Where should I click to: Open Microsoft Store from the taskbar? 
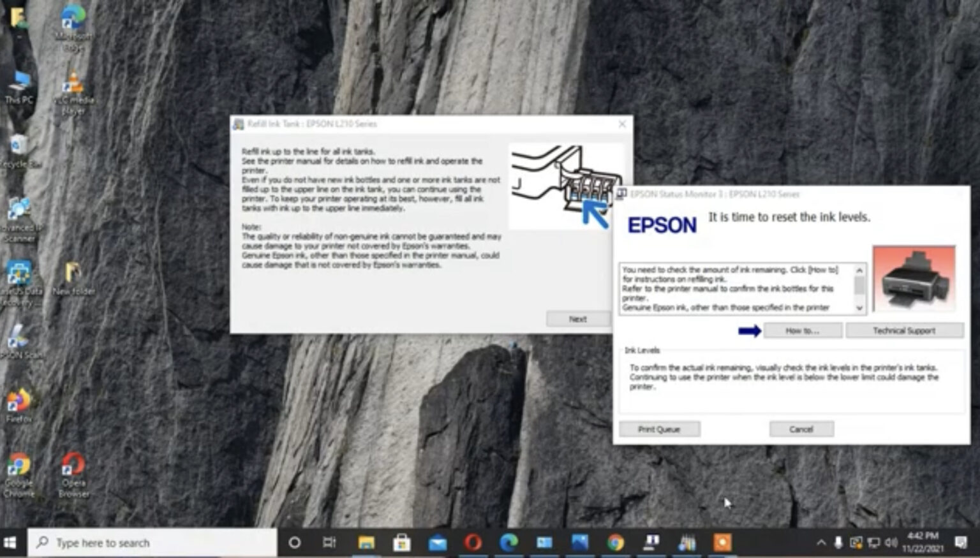point(401,543)
